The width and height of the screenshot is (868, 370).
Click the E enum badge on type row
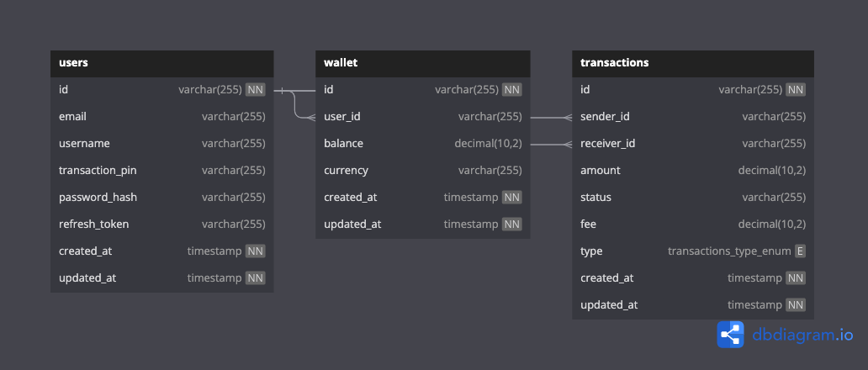click(800, 251)
